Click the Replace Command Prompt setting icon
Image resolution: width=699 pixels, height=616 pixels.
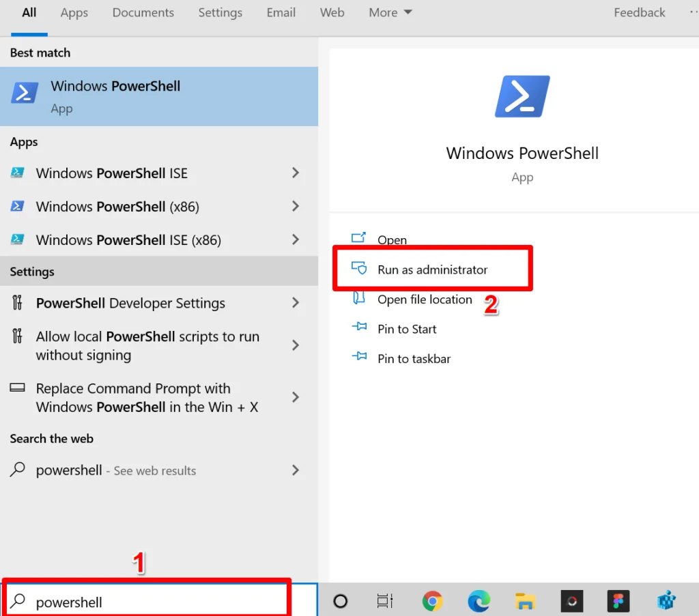(17, 387)
